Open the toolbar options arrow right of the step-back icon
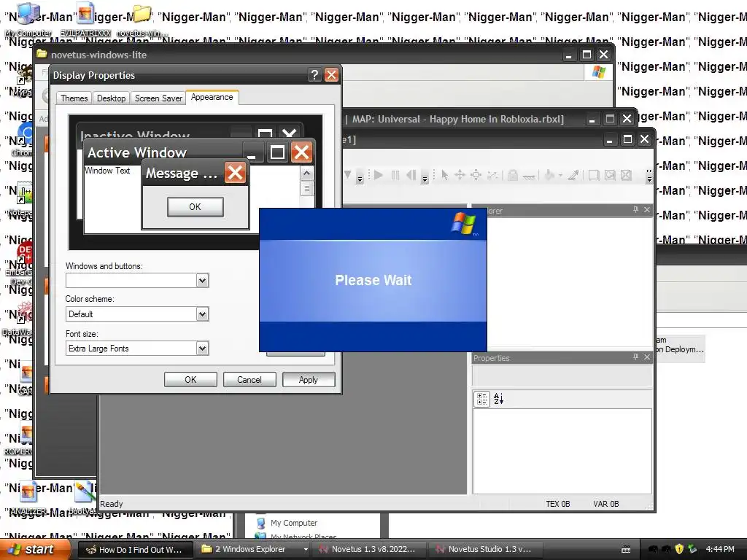The image size is (747, 560). click(425, 179)
